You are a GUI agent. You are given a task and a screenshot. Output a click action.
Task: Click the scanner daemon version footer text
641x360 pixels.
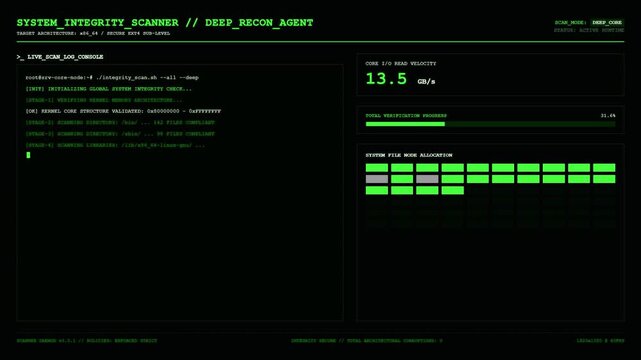pos(87,341)
